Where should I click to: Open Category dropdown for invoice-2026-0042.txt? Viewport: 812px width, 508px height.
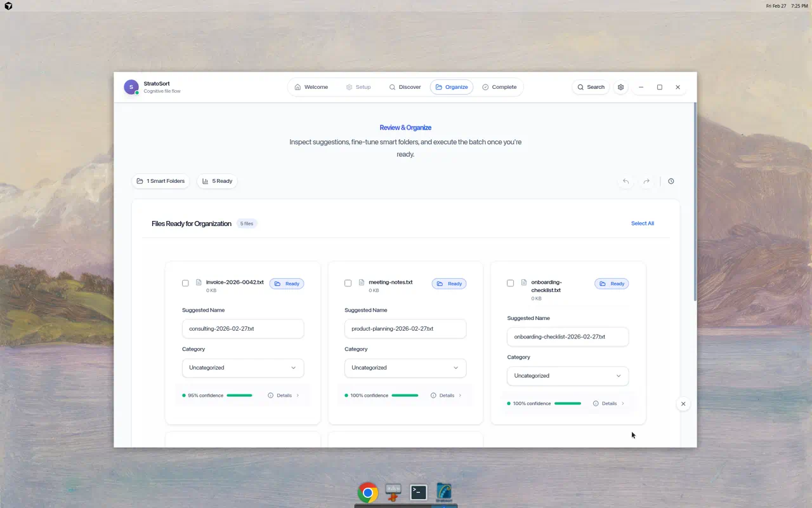pyautogui.click(x=243, y=368)
